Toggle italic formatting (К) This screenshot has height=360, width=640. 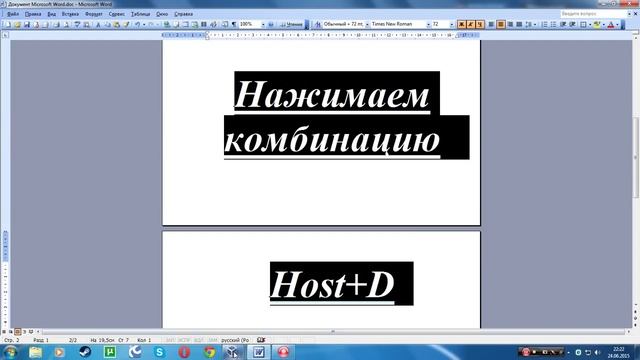471,24
